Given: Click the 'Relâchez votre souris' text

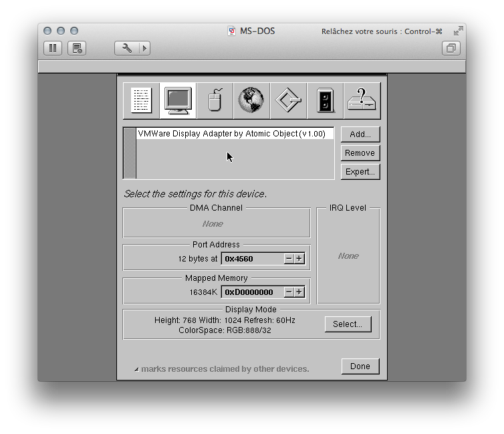Looking at the screenshot, I should (382, 31).
